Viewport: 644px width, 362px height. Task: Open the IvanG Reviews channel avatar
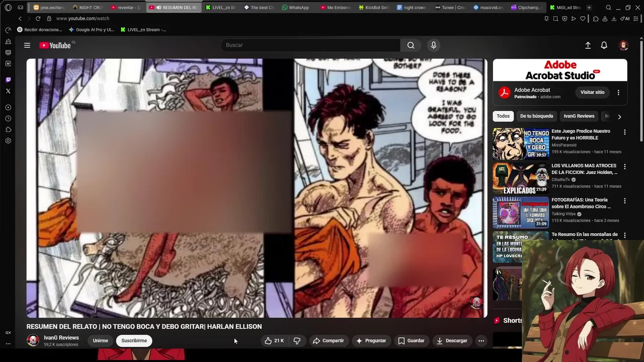[33, 341]
